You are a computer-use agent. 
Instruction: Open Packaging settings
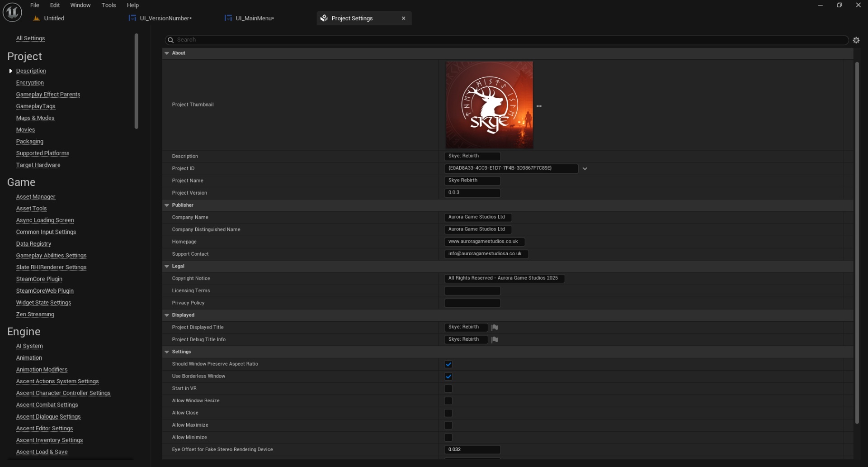coord(30,142)
